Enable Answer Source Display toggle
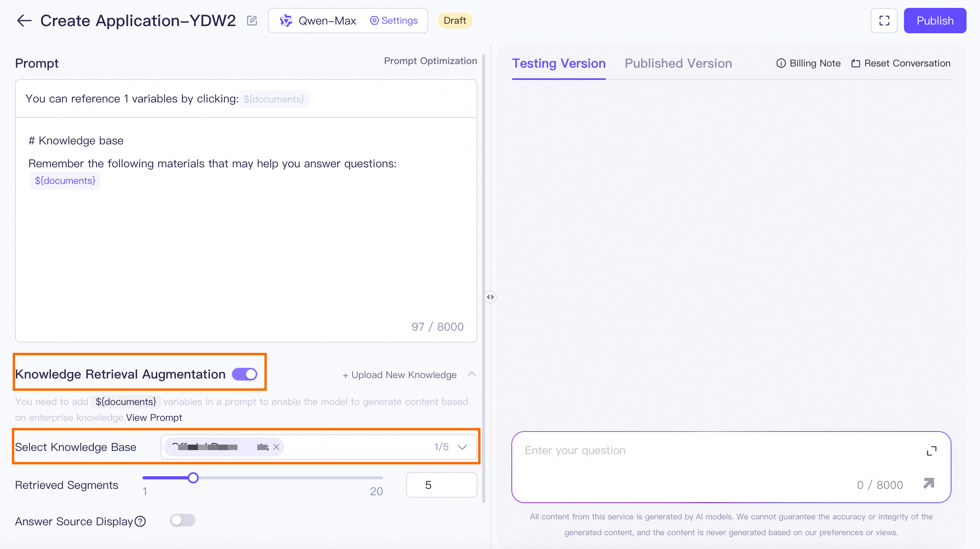Viewport: 980px width, 549px height. 183,521
